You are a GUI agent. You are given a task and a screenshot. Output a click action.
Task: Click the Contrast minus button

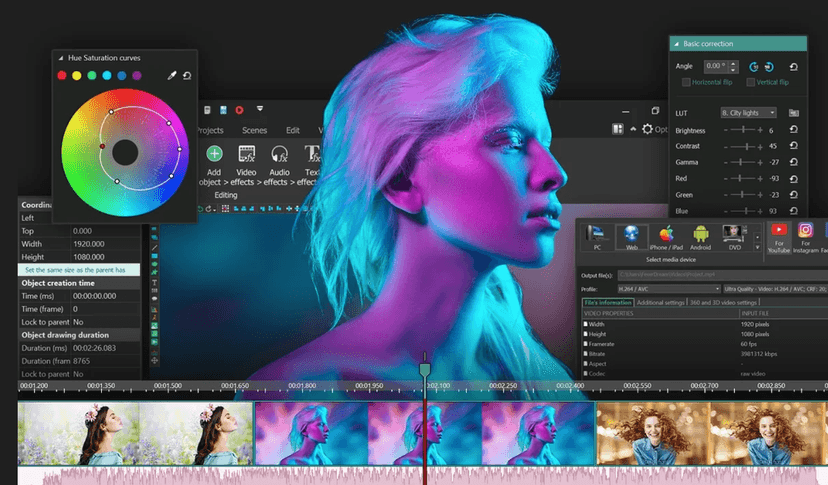[x=726, y=146]
